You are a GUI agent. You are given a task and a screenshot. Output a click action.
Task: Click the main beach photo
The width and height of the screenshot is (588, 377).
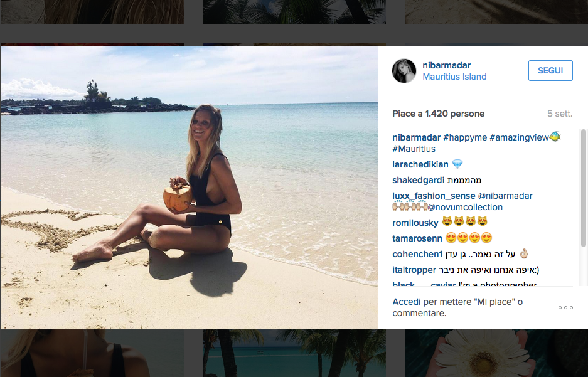tap(189, 187)
